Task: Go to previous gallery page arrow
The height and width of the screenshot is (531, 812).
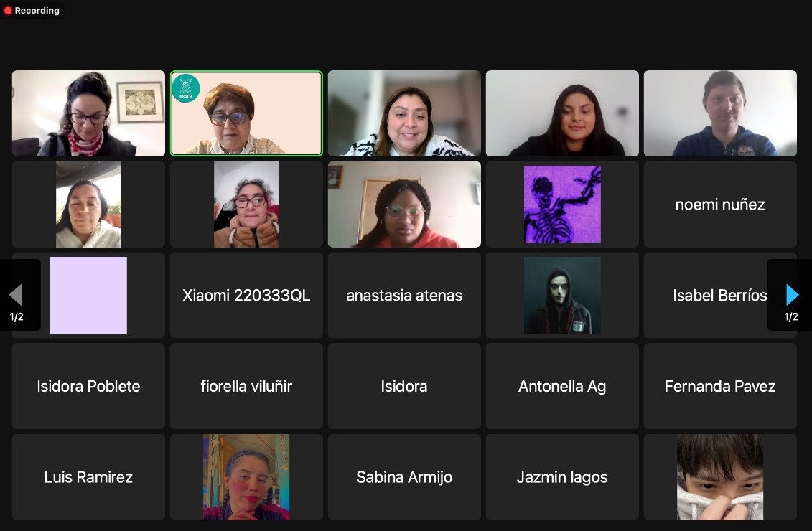Action: [x=16, y=295]
